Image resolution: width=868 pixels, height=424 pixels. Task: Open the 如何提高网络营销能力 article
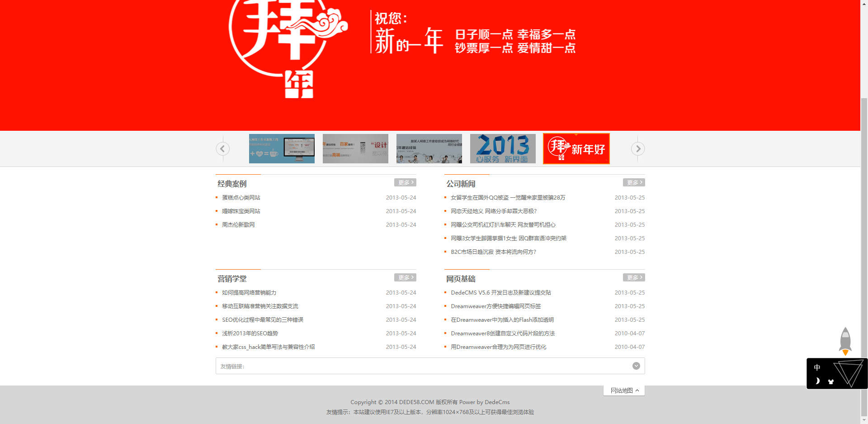point(249,293)
